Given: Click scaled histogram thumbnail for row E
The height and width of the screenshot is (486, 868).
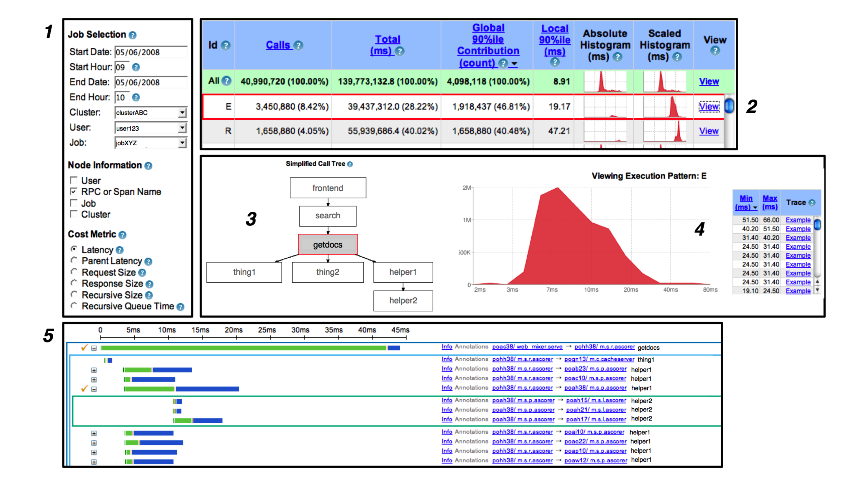Looking at the screenshot, I should (665, 107).
